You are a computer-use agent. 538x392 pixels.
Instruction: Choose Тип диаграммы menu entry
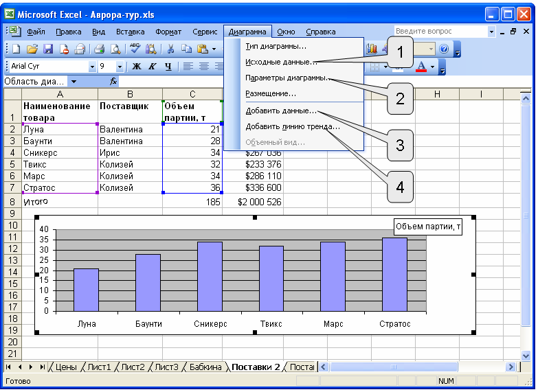(276, 46)
